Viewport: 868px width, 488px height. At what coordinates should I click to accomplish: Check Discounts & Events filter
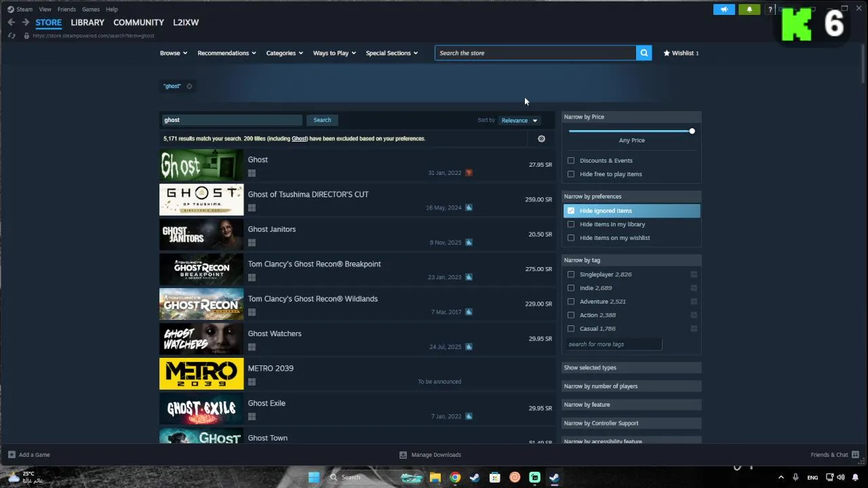pos(571,161)
